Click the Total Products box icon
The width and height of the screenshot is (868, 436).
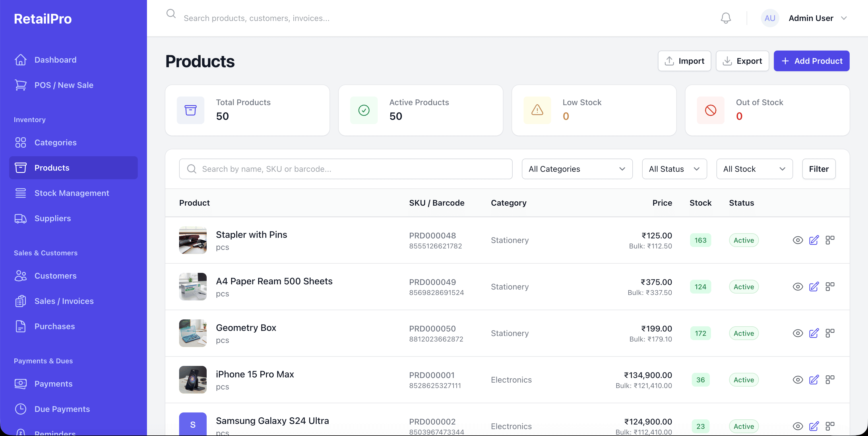point(190,110)
